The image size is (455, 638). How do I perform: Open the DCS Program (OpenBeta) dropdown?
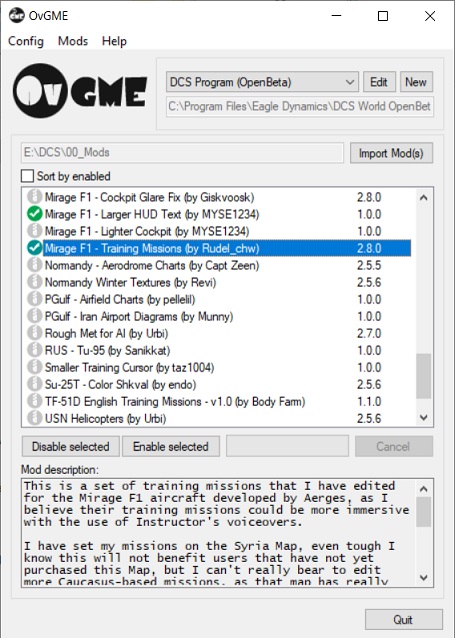(262, 82)
